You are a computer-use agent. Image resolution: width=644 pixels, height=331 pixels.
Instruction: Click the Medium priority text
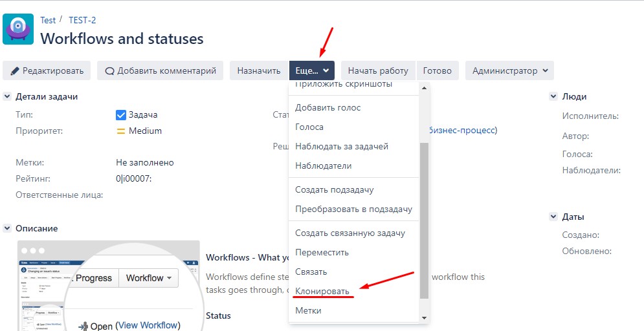click(146, 131)
